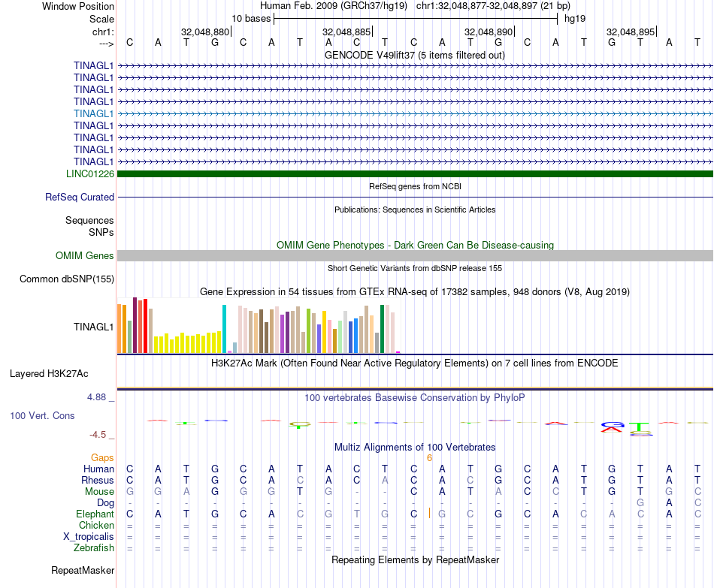
Task: Click the RefSeq Curated track label
Action: (80, 197)
